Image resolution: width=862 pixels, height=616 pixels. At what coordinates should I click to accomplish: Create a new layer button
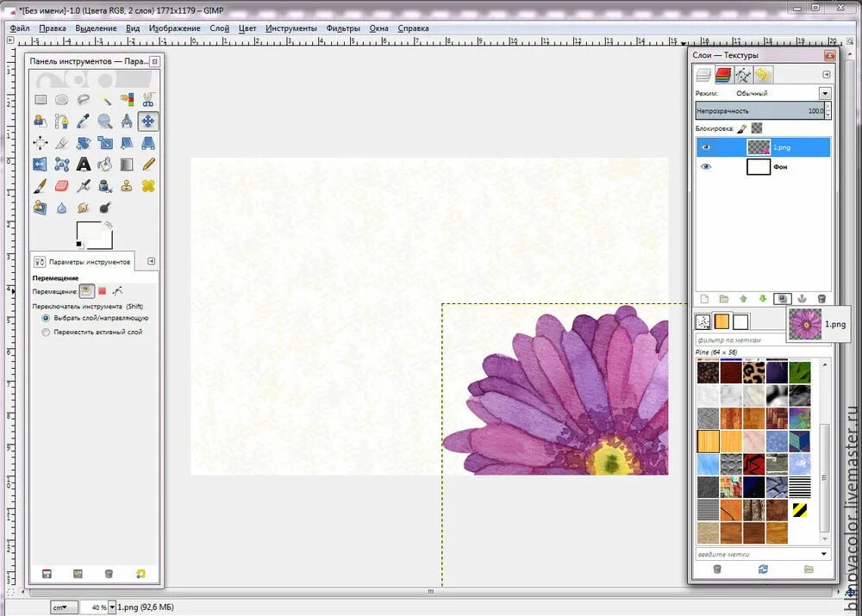click(x=704, y=299)
